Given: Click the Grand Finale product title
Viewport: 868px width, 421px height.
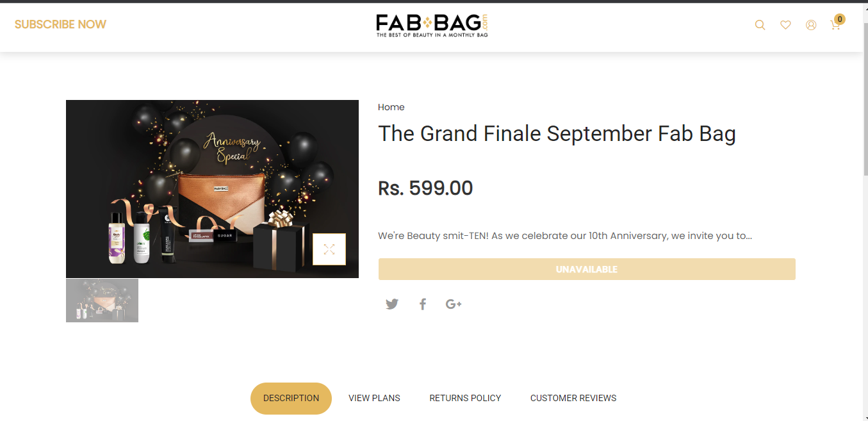Looking at the screenshot, I should (557, 134).
